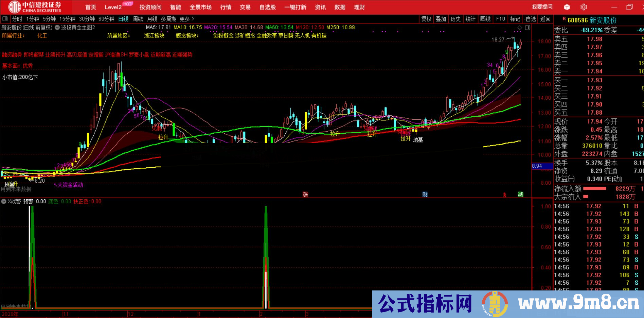The height and width of the screenshot is (318, 644).
Task: Toggle overlay mode with 叠加
Action: [441, 19]
